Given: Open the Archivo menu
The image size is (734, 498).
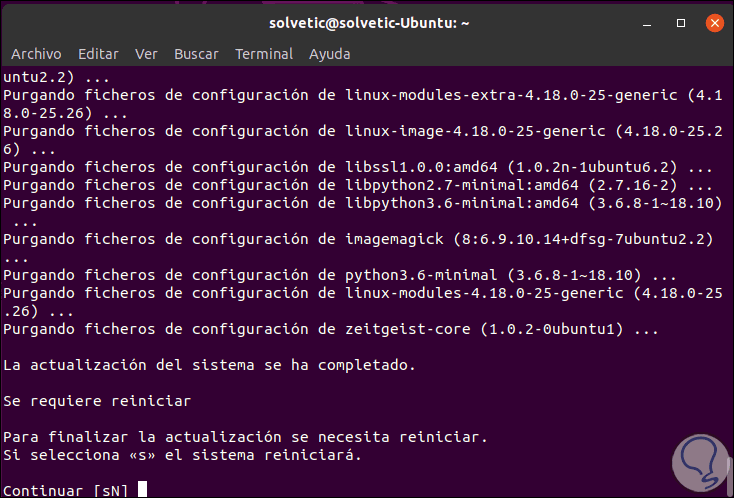Looking at the screenshot, I should 36,54.
